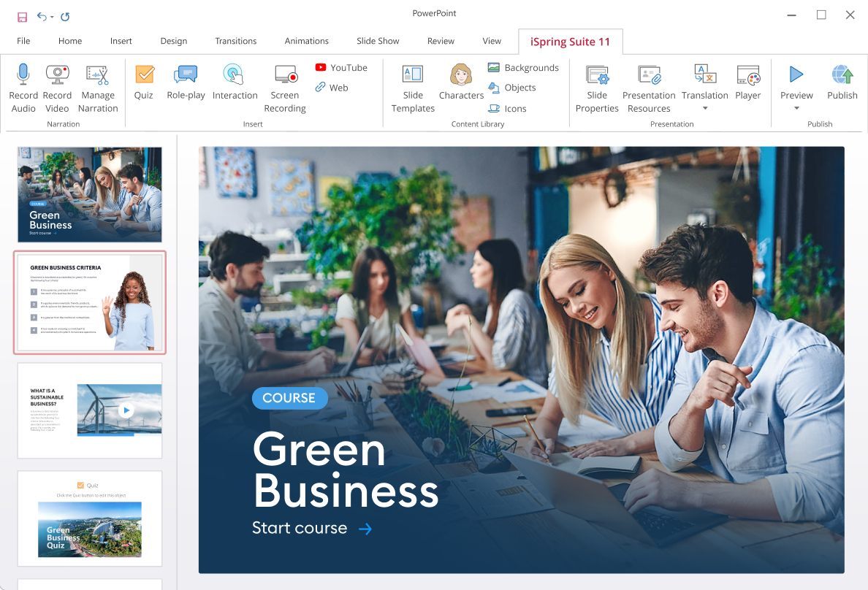
Task: Select the Record Audio narration tool
Action: click(x=23, y=88)
